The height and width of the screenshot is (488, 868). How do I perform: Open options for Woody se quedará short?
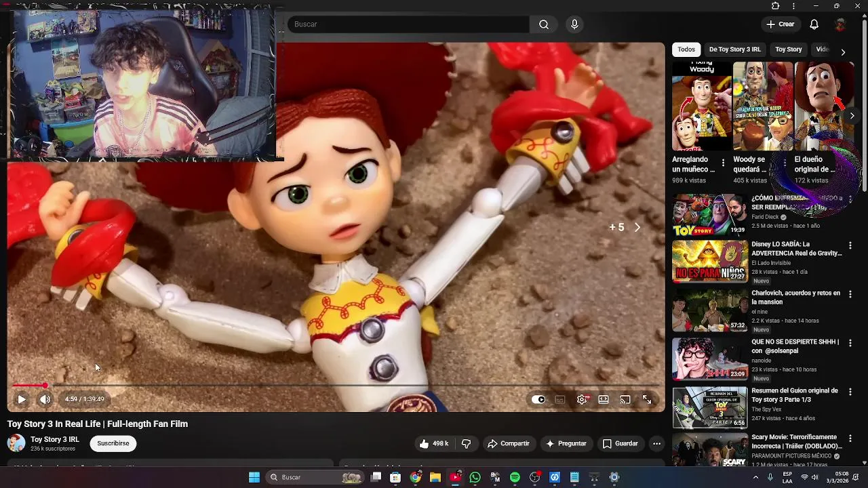pyautogui.click(x=784, y=163)
